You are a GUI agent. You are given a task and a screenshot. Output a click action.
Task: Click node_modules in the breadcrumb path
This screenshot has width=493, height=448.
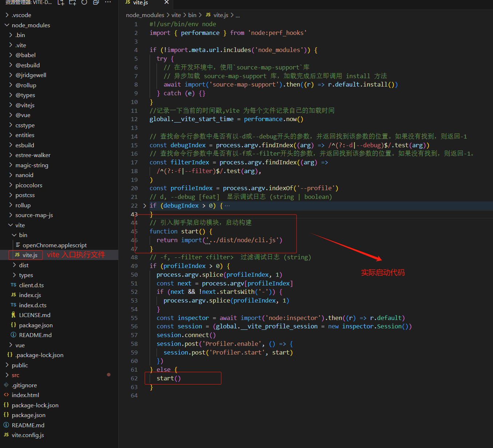click(145, 15)
